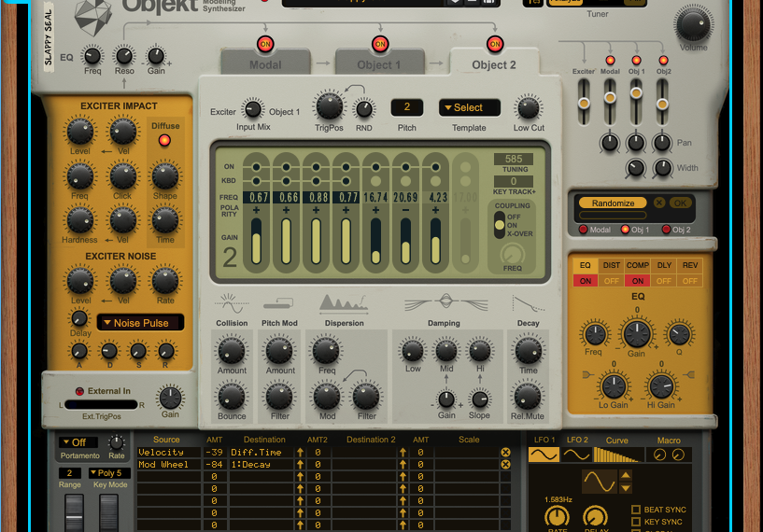
Task: Click the randomize cancel X button
Action: [659, 203]
